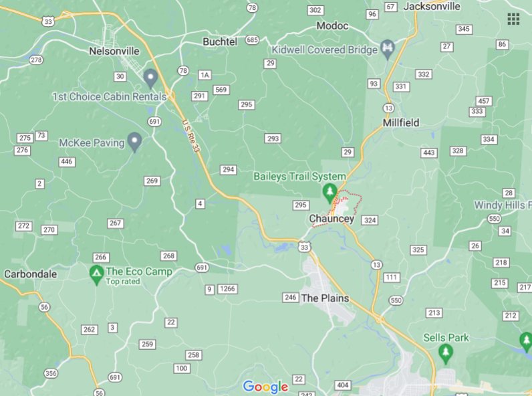Select The Plains place label
The width and height of the screenshot is (532, 396).
click(325, 298)
